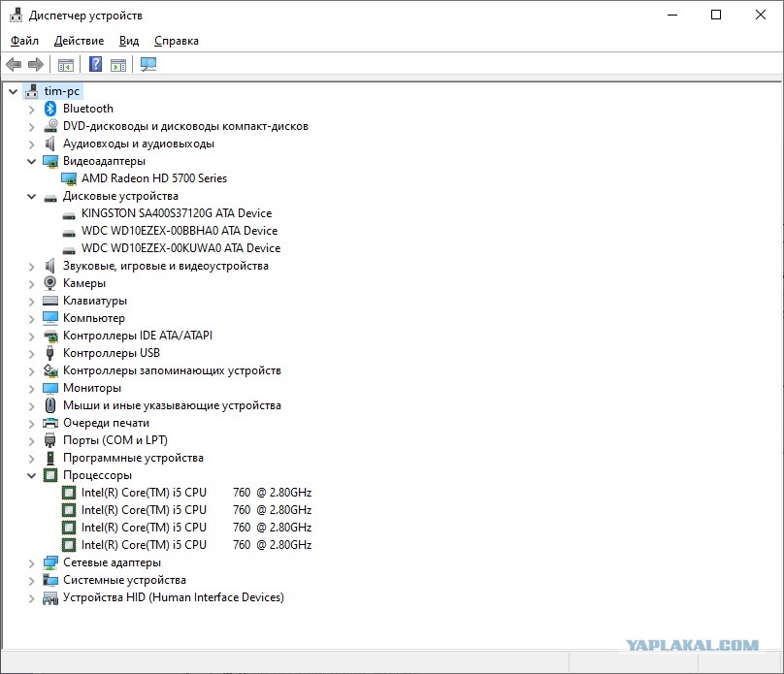The width and height of the screenshot is (784, 674).
Task: Select the Системные устройства label
Action: pyautogui.click(x=124, y=580)
